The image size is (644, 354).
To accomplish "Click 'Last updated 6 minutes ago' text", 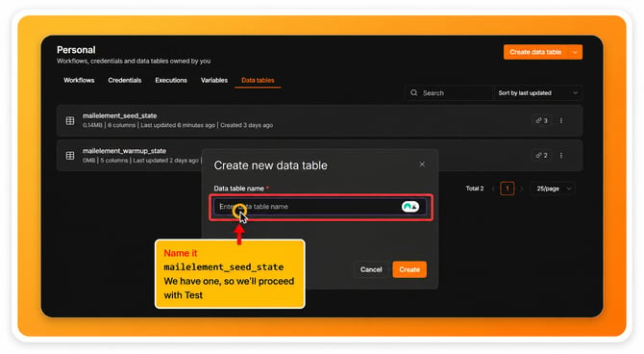I will pyautogui.click(x=178, y=125).
